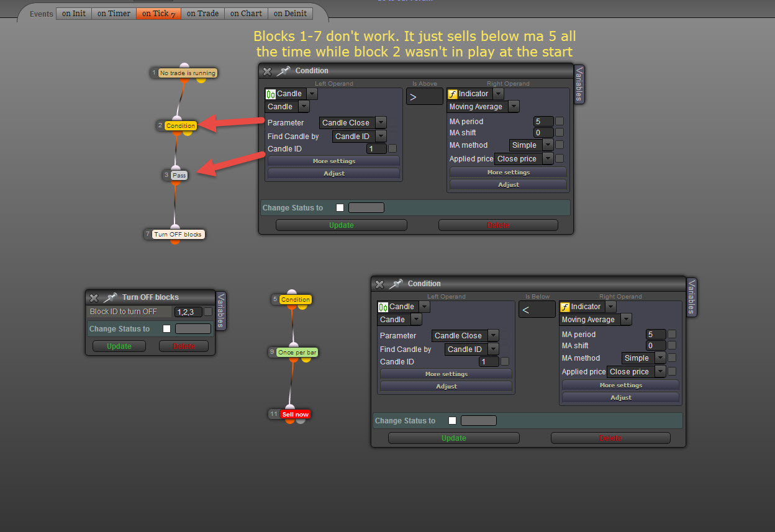775x532 pixels.
Task: Enable Change Status checkbox in Turn OFF blocks
Action: click(x=166, y=329)
